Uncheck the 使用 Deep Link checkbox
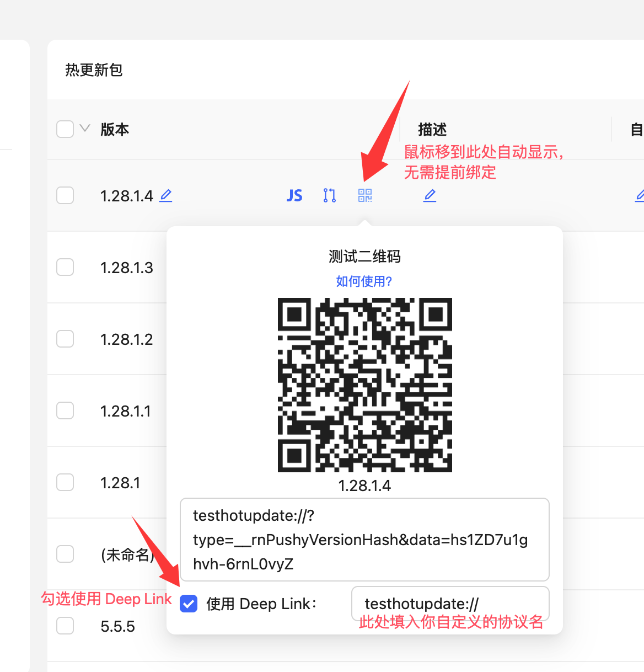The image size is (644, 672). pyautogui.click(x=189, y=604)
